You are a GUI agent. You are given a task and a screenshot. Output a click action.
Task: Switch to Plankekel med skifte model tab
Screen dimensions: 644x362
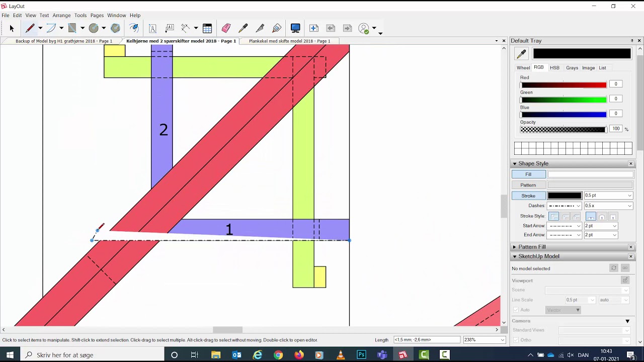[x=289, y=41]
